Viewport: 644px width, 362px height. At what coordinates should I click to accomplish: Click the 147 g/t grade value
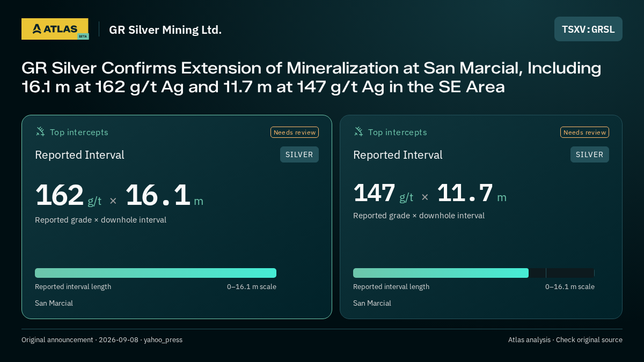click(x=383, y=193)
